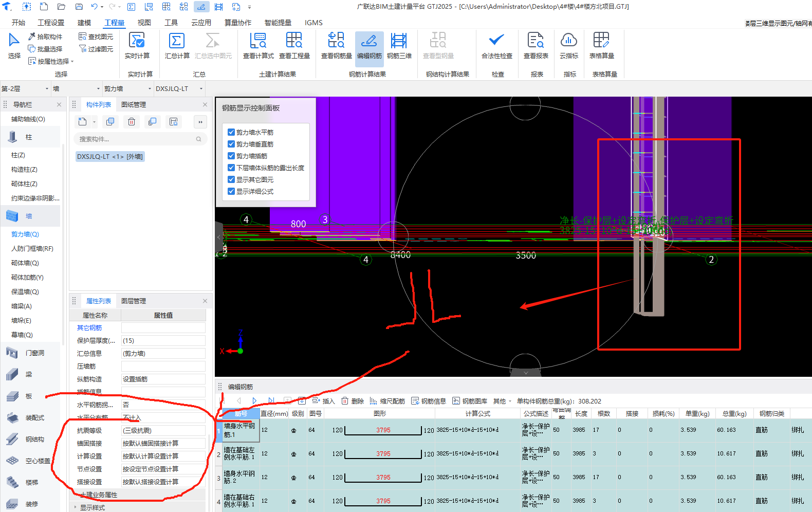
Task: Run 汇总计算 summary calculation
Action: 177,45
